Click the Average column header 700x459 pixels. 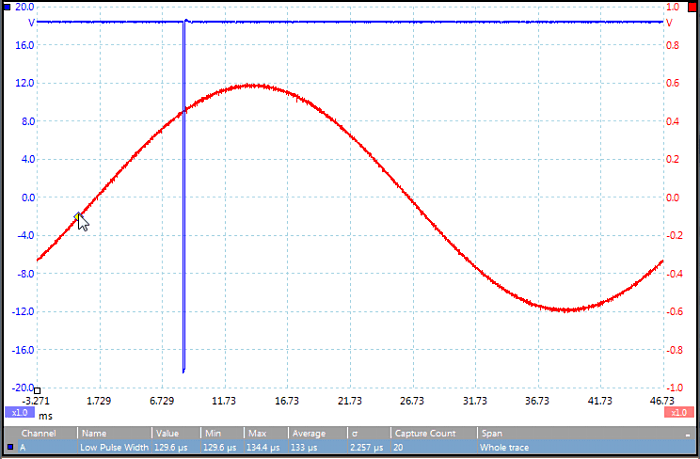point(309,433)
